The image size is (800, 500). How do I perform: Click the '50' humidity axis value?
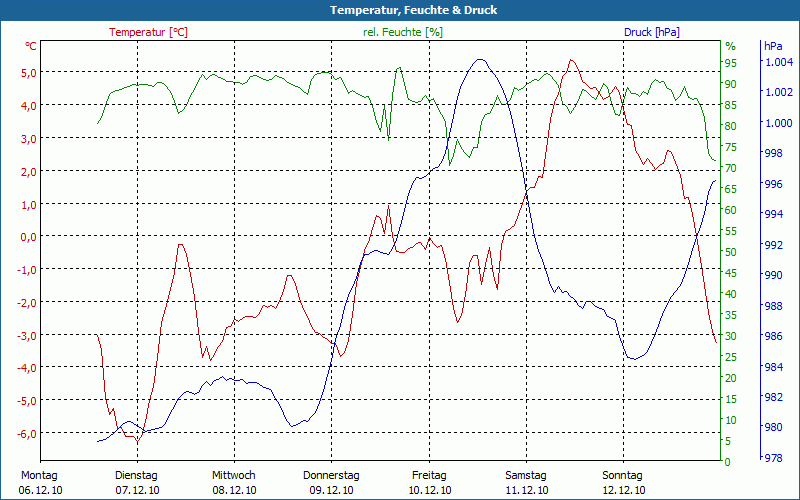[731, 252]
